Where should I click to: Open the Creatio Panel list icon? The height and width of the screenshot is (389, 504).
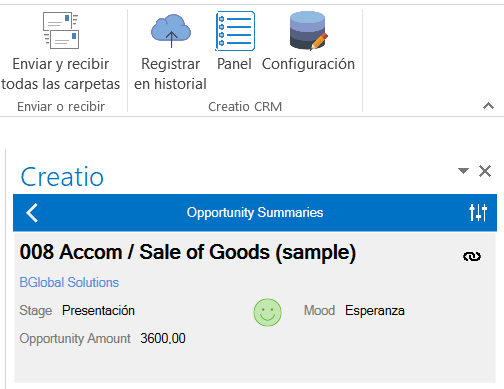click(x=235, y=31)
